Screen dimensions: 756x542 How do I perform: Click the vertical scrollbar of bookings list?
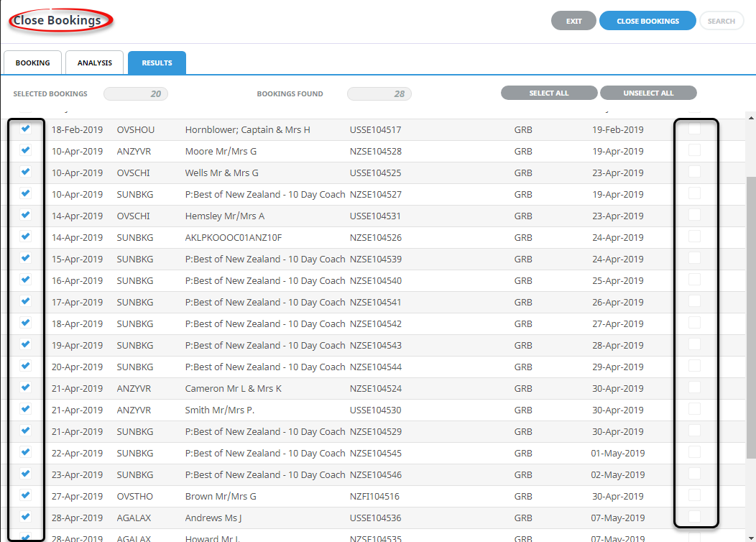point(751,316)
